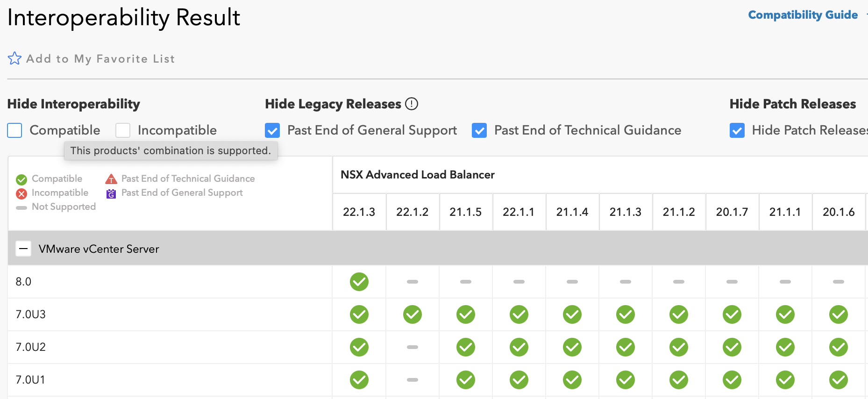Click Past End of General Support legend icon
The width and height of the screenshot is (868, 399).
click(111, 193)
